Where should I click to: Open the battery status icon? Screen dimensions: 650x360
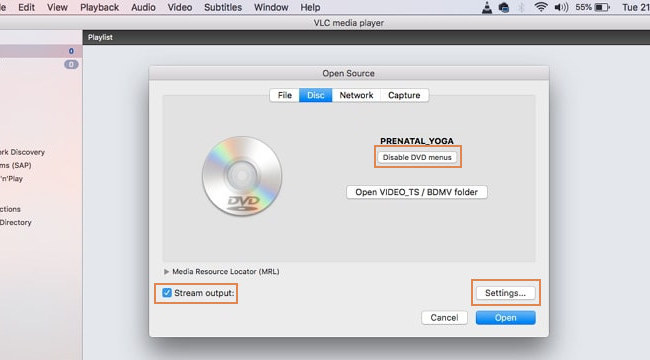tap(602, 7)
